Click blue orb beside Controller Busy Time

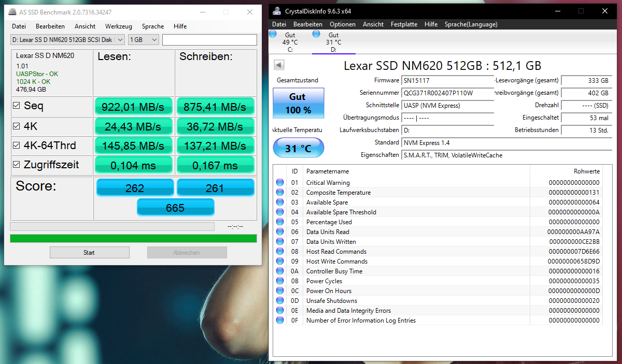coord(280,271)
